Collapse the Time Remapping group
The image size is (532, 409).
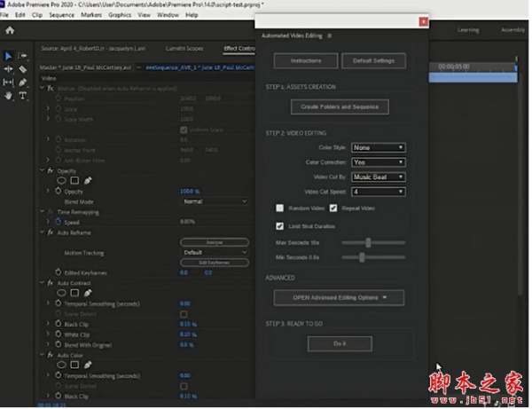tap(42, 212)
